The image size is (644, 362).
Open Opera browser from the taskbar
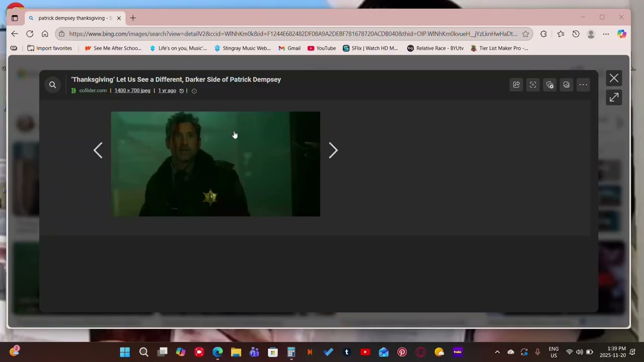click(421, 352)
